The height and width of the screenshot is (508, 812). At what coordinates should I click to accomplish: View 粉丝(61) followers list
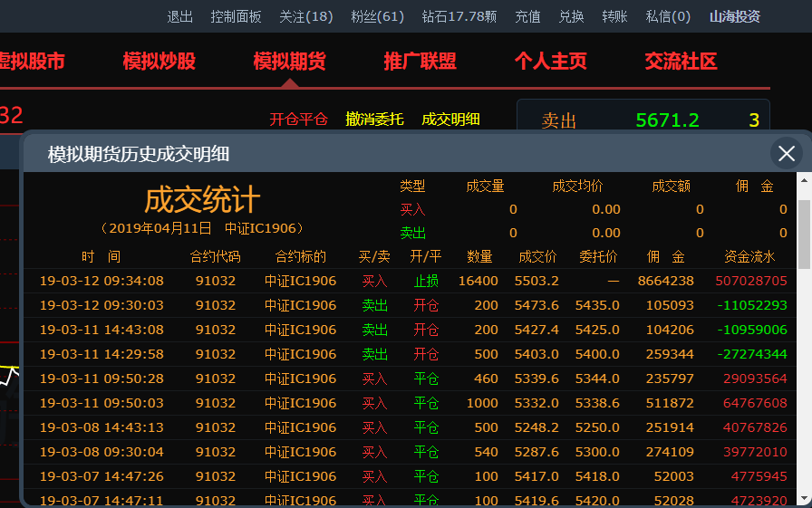pos(377,16)
